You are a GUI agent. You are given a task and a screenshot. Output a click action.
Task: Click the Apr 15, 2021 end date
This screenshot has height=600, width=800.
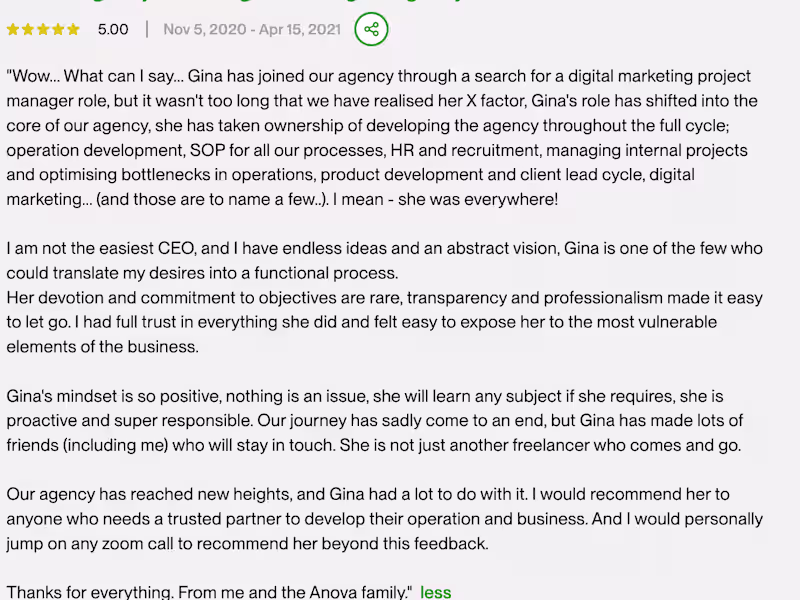(x=302, y=29)
